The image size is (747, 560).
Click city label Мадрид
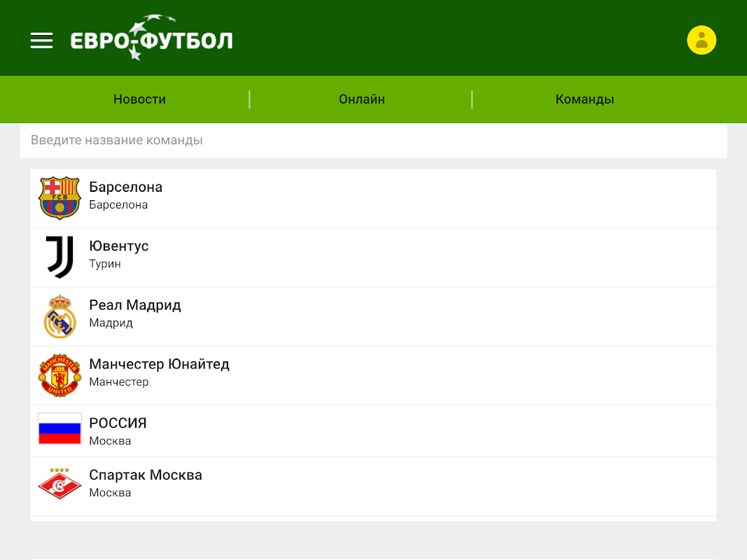click(111, 323)
